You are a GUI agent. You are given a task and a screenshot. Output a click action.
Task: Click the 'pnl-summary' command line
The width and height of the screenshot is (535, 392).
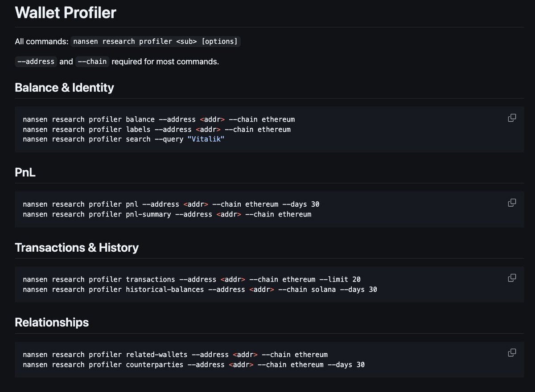[x=167, y=214]
